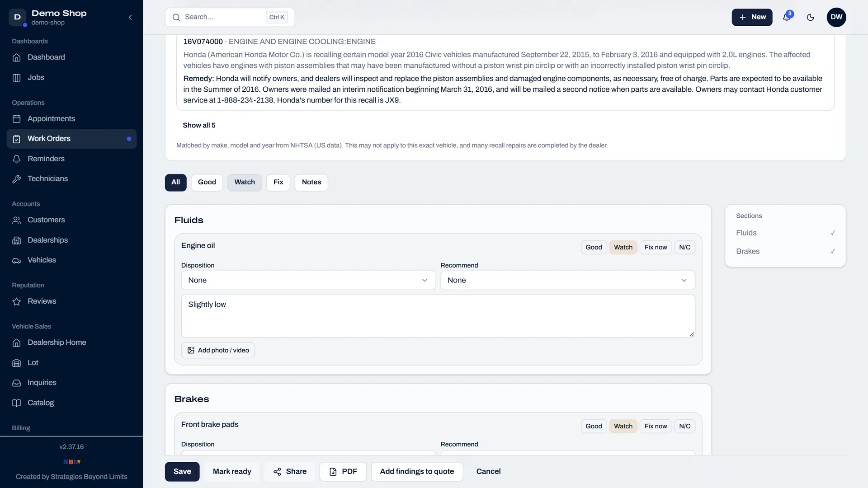Click New button in top bar
Screen dimensions: 868x488
pyautogui.click(x=752, y=17)
